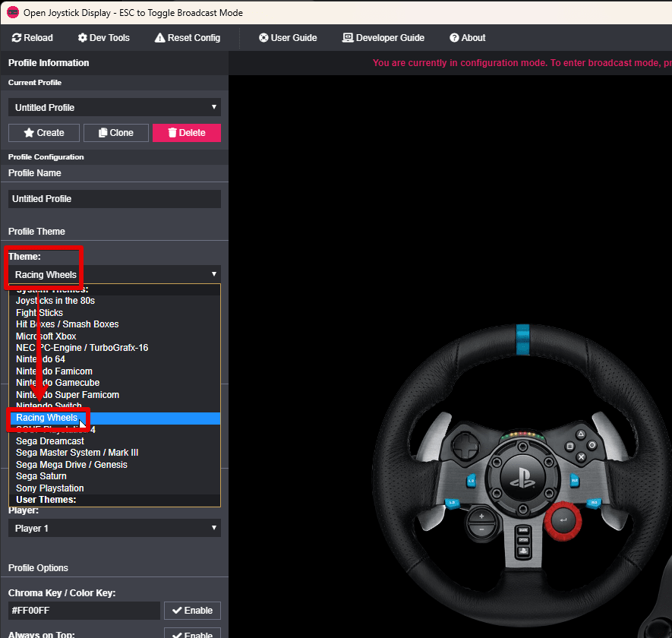Click the triangle button on the wheel

tap(581, 434)
